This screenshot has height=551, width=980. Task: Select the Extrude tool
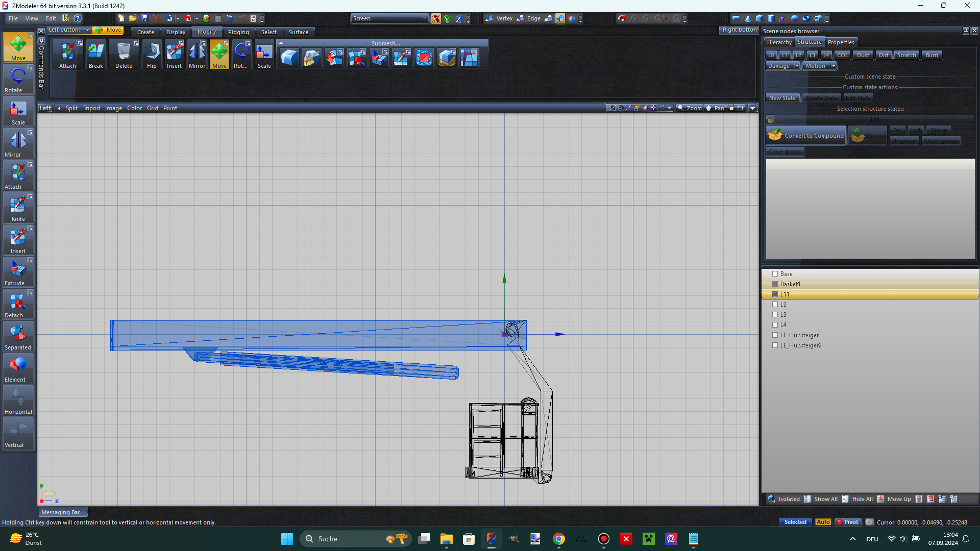[x=18, y=272]
